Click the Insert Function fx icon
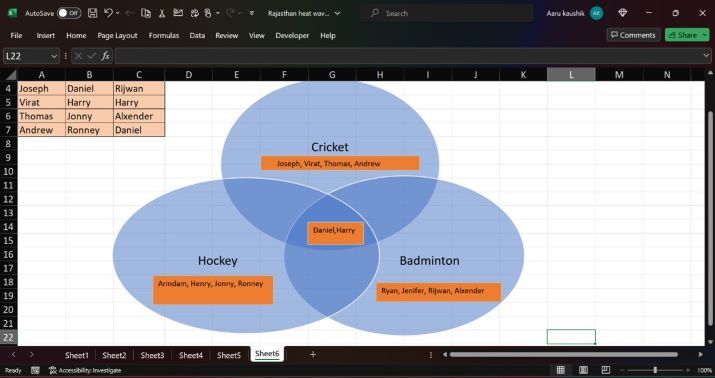 click(x=105, y=56)
